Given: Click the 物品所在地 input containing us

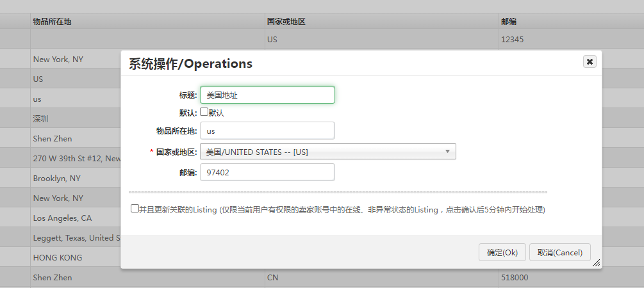Looking at the screenshot, I should coord(267,131).
